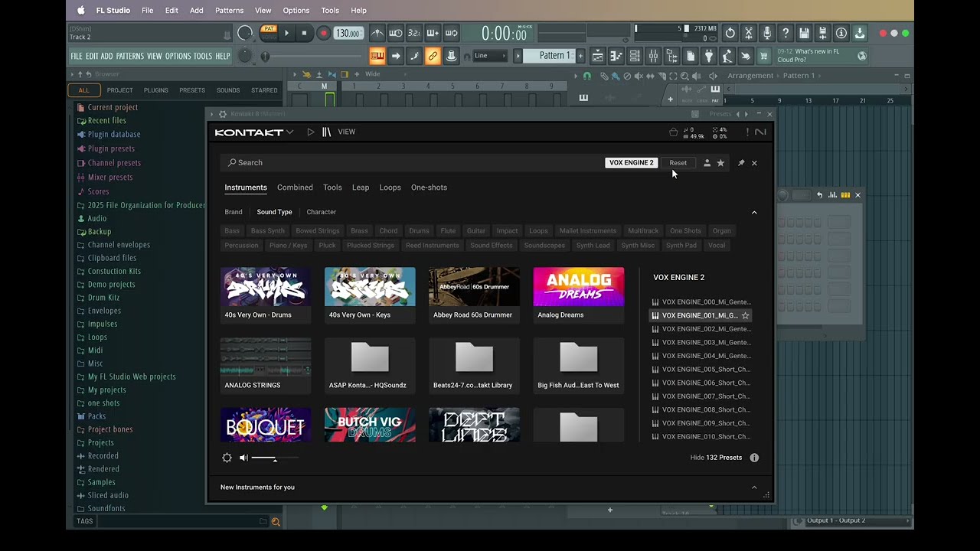The width and height of the screenshot is (980, 551).
Task: Toggle the recording countdown 3-2-1 icon
Action: click(x=414, y=33)
